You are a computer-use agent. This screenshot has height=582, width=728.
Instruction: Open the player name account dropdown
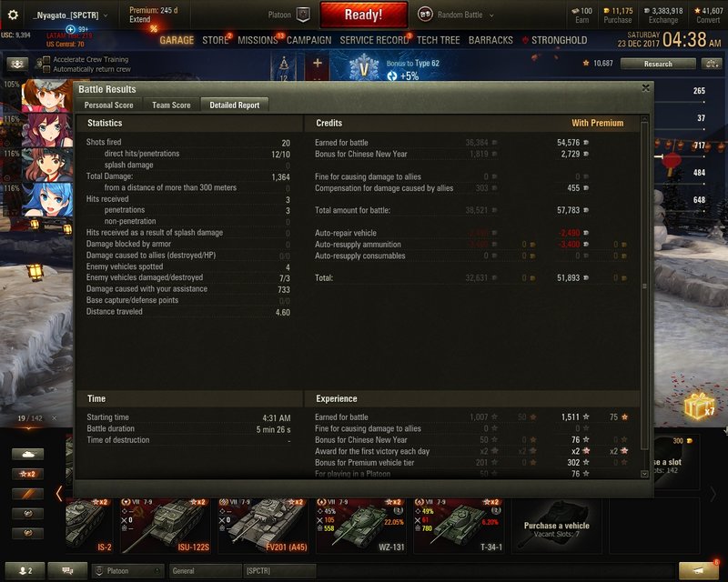[x=70, y=15]
